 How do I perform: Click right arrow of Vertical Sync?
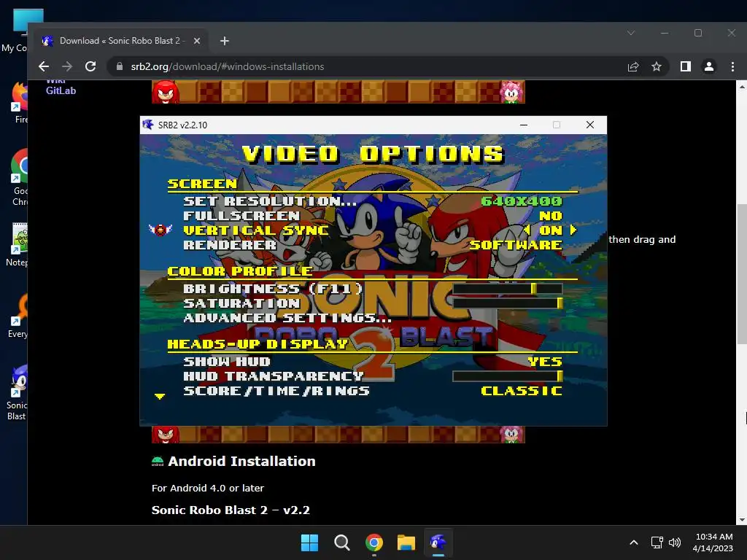[573, 230]
